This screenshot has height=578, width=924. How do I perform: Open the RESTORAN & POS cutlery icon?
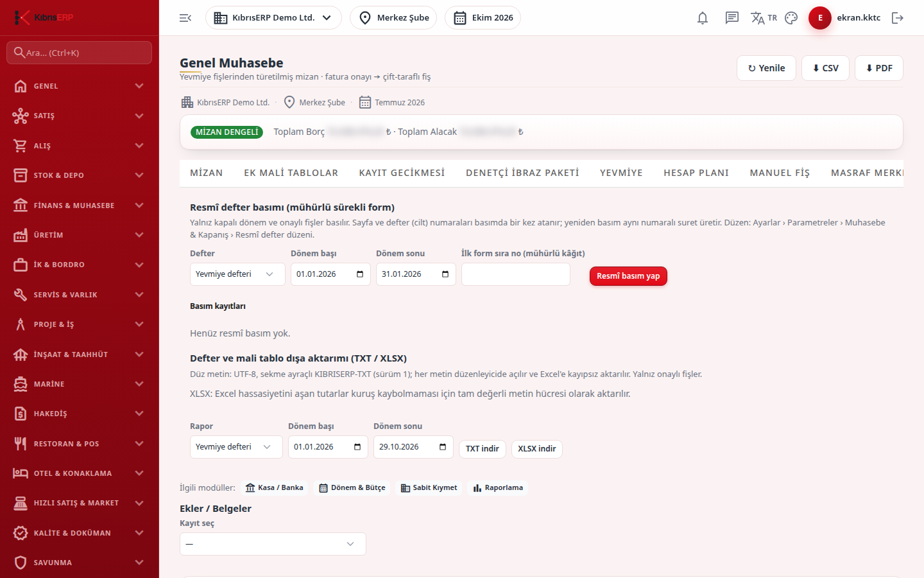pos(21,444)
